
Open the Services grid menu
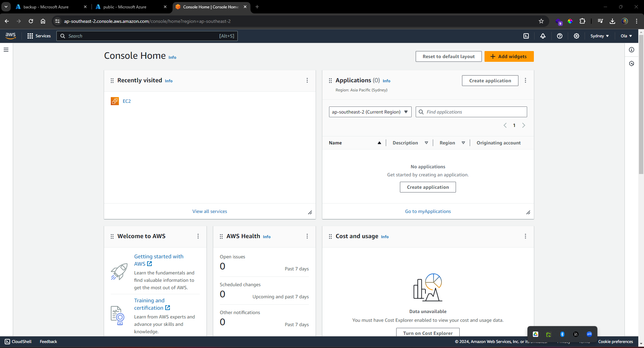pyautogui.click(x=39, y=36)
